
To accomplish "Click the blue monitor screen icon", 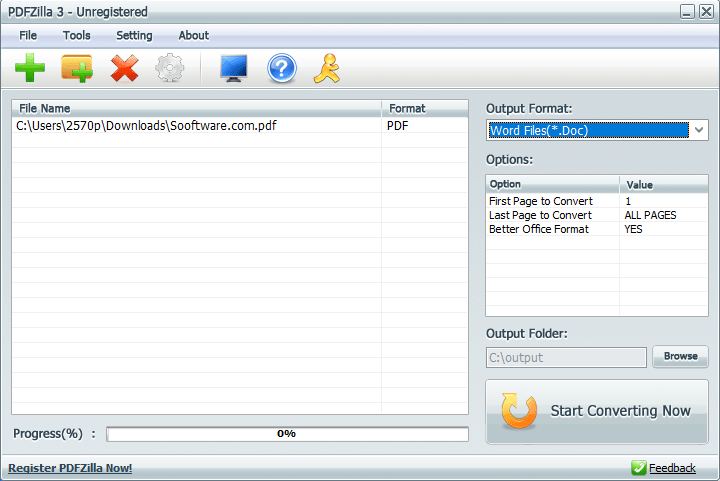I will pyautogui.click(x=234, y=68).
